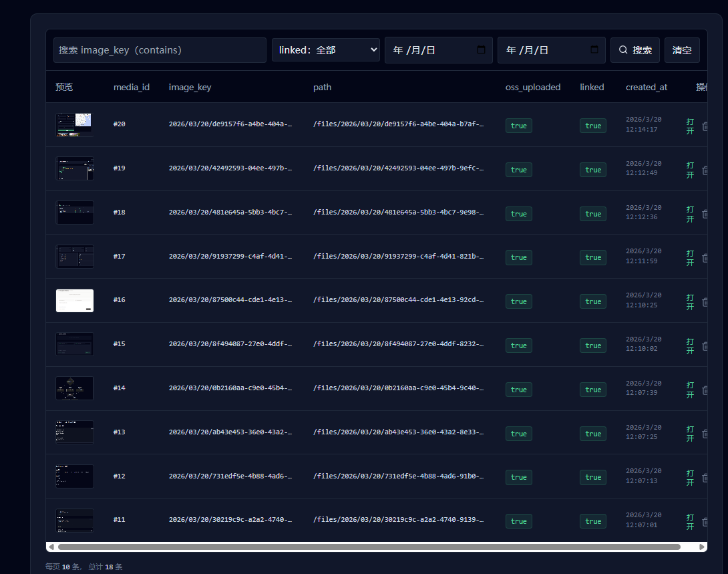Click 打开 link in row #20
728x574 pixels.
(x=691, y=126)
